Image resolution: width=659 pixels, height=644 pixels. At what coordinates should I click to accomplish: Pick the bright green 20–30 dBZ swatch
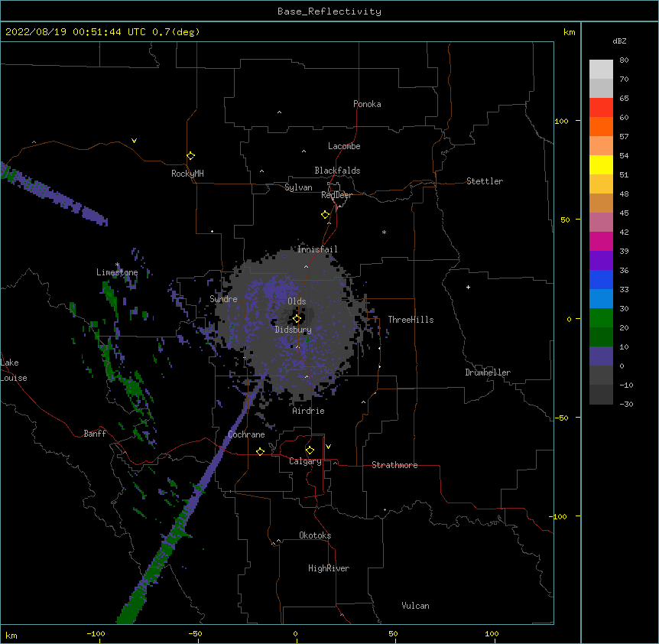[x=601, y=318]
